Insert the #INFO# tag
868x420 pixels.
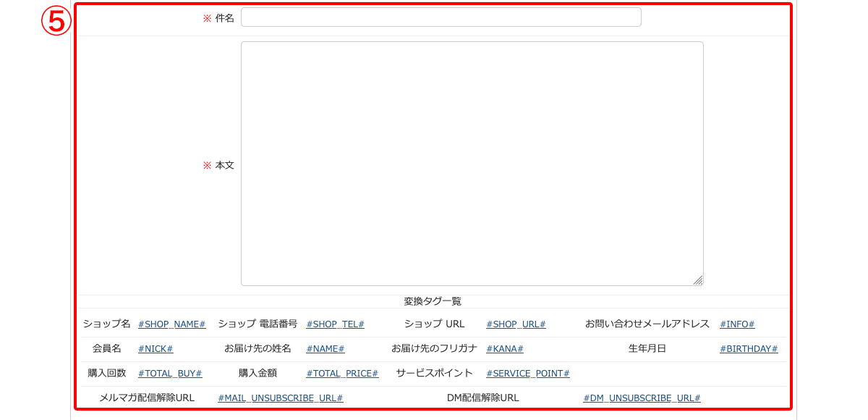[737, 324]
